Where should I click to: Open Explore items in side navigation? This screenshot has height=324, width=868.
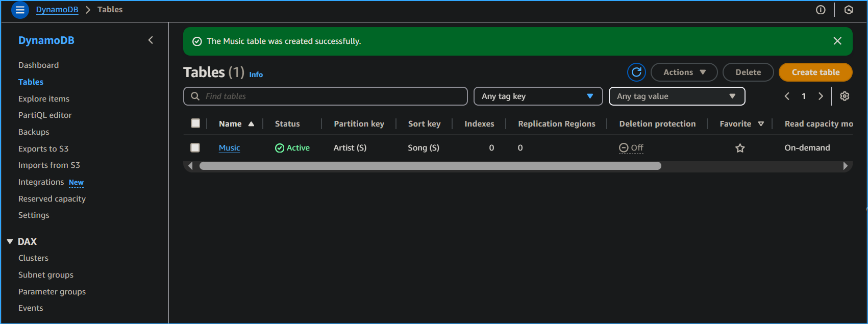[x=44, y=99]
